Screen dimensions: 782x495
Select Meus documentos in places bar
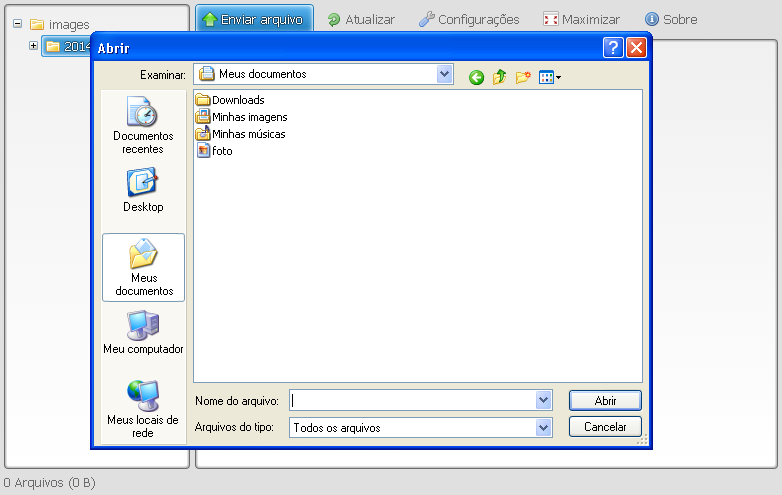[x=144, y=267]
